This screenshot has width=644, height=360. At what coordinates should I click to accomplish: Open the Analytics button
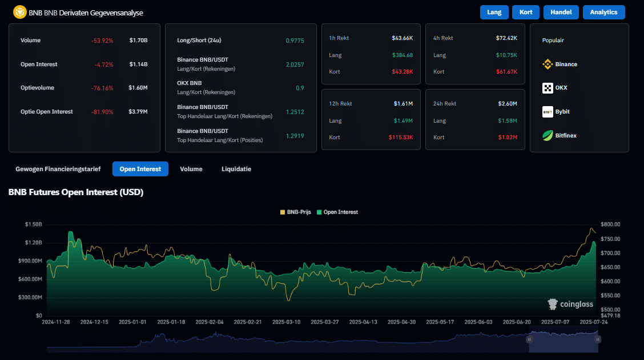point(604,13)
